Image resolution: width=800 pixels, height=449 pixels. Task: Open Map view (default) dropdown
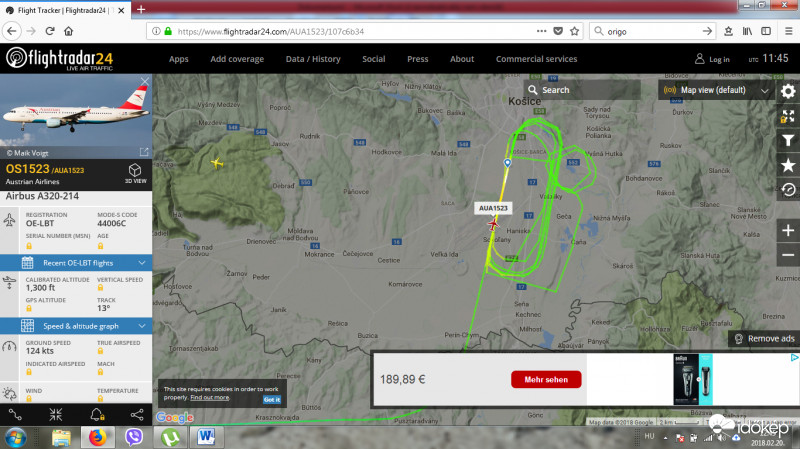(715, 90)
